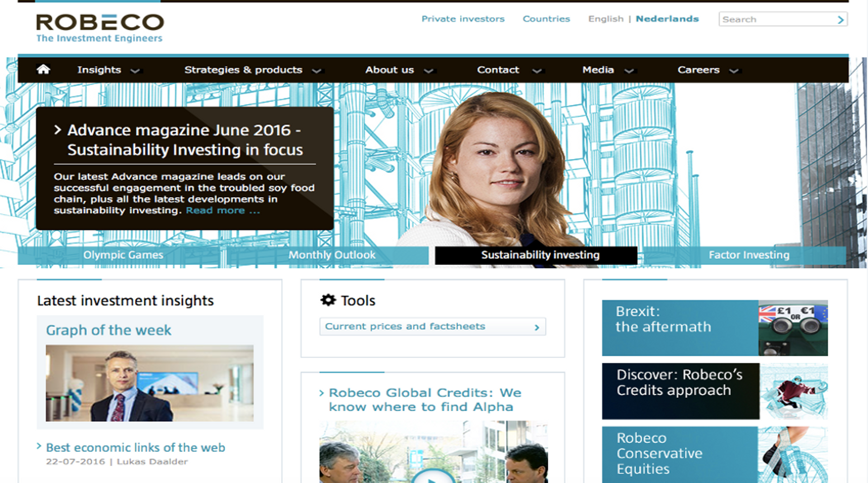Screen dimensions: 868x483
Task: Expand the Careers menu chevron
Action: coord(734,71)
